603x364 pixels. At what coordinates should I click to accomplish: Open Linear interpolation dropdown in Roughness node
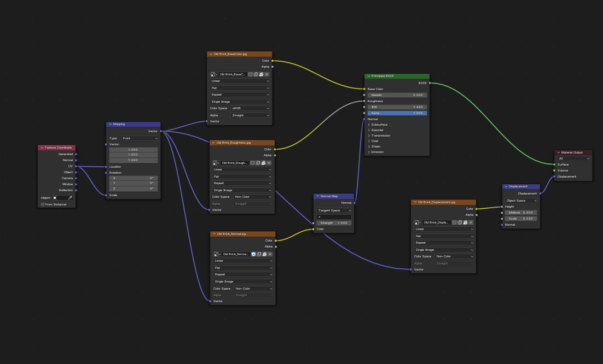point(242,170)
